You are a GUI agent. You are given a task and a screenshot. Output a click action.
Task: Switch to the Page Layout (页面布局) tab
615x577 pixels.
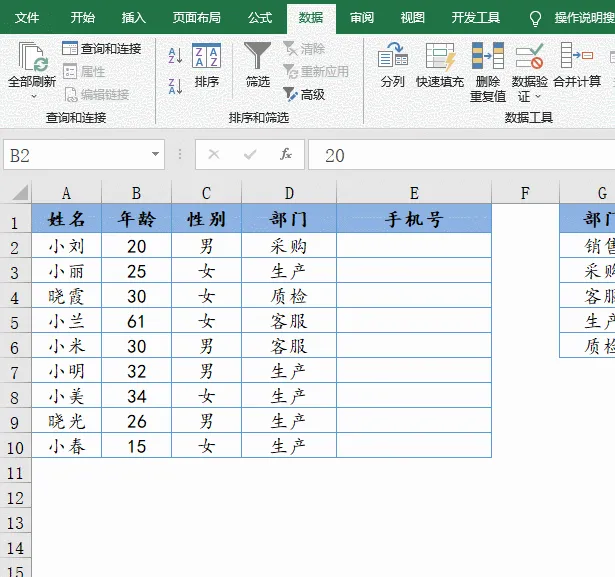[x=197, y=18]
